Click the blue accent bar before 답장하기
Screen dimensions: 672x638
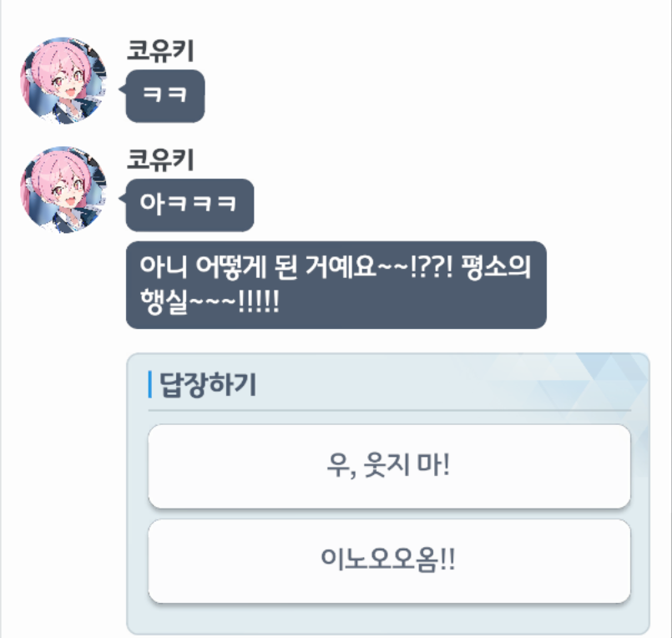[150, 384]
